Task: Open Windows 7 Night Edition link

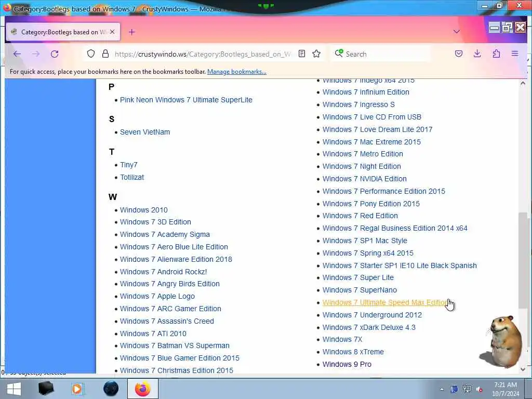Action: 362,166
